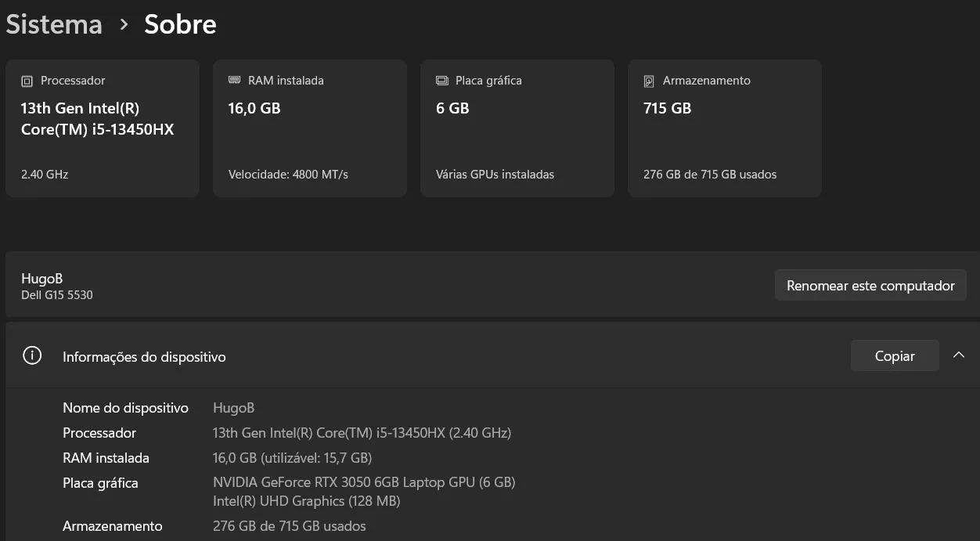Click the 'Velocidade: 4800 MT/s' text
The width and height of the screenshot is (980, 541).
288,175
